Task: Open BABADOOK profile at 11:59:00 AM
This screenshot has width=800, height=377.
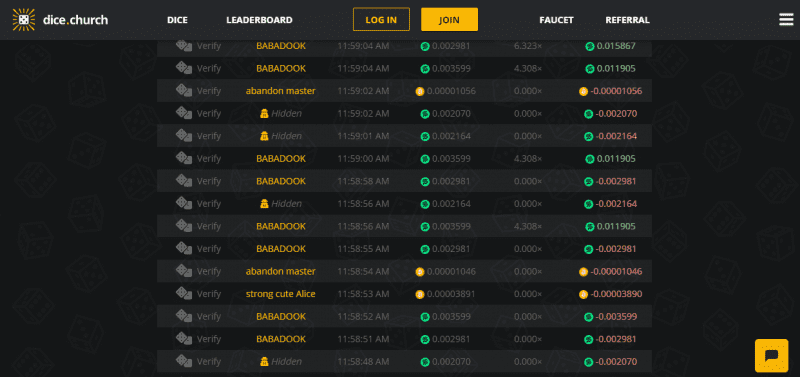Action: coord(281,159)
